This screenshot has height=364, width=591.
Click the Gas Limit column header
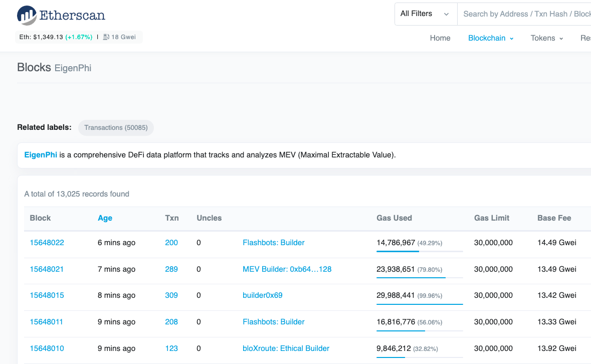[491, 218]
